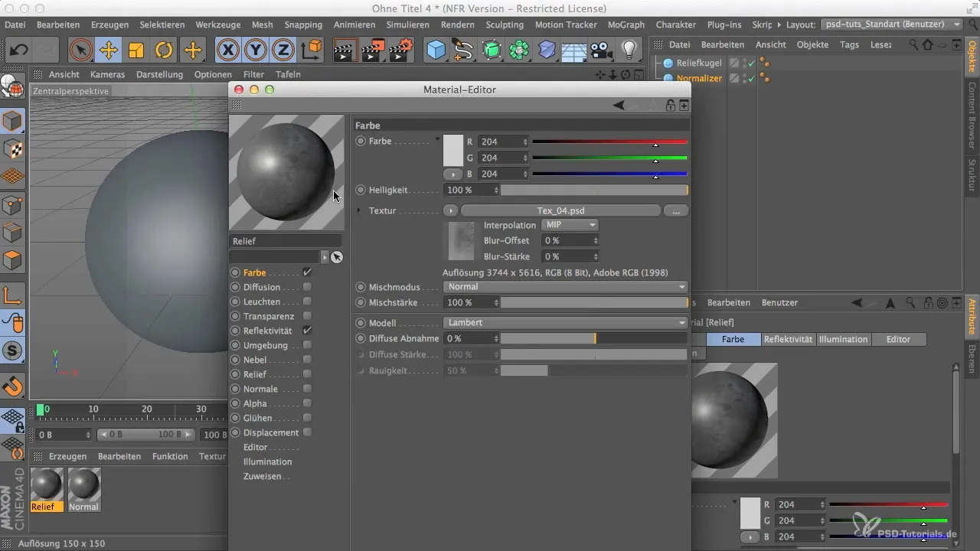Open the Interpolation MIP dropdown

point(570,225)
